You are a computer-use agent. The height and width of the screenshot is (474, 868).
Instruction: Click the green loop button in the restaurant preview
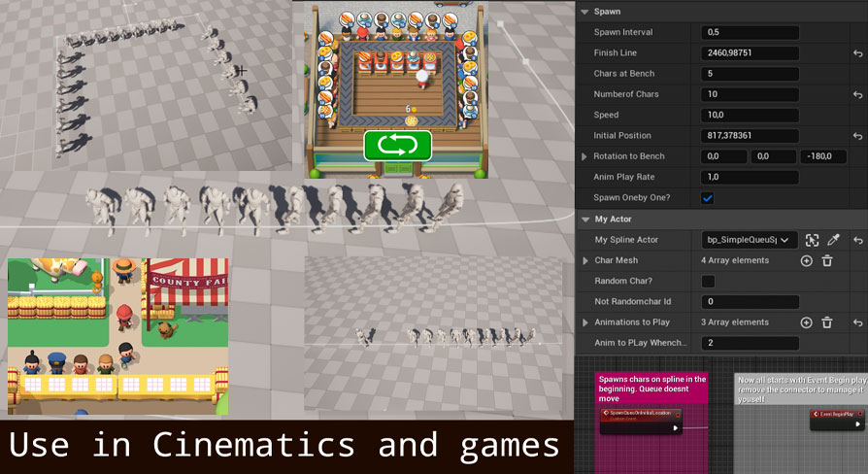tap(397, 146)
